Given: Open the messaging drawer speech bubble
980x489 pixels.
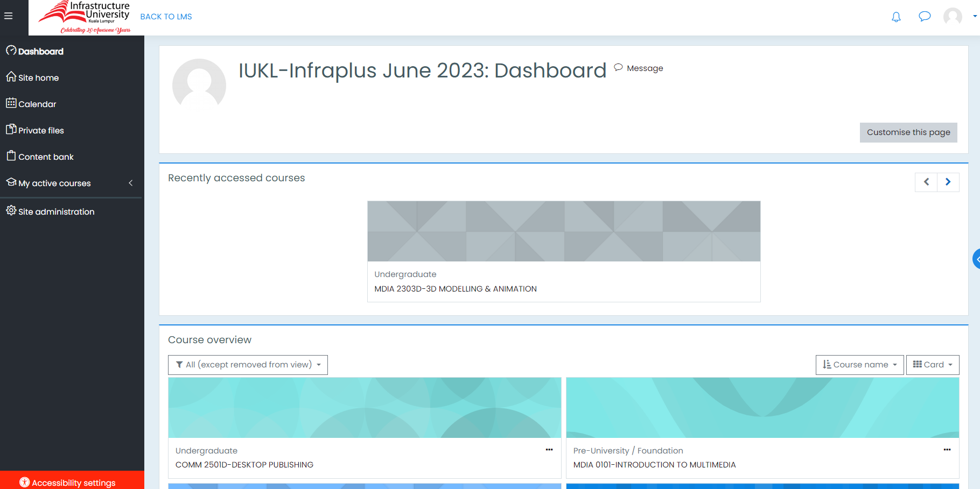Looking at the screenshot, I should click(x=925, y=17).
